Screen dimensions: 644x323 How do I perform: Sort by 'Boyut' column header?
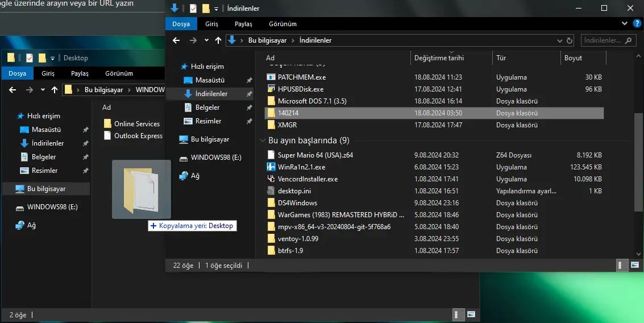coord(583,58)
